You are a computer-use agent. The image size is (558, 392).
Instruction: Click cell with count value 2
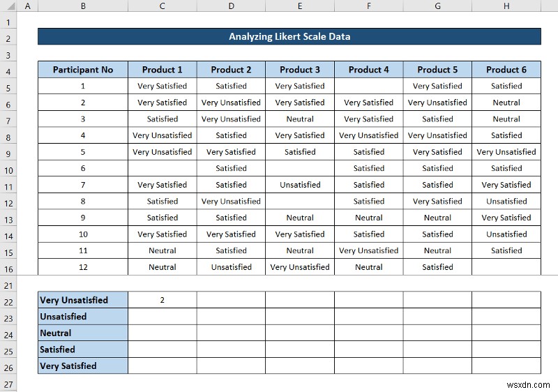pos(163,300)
